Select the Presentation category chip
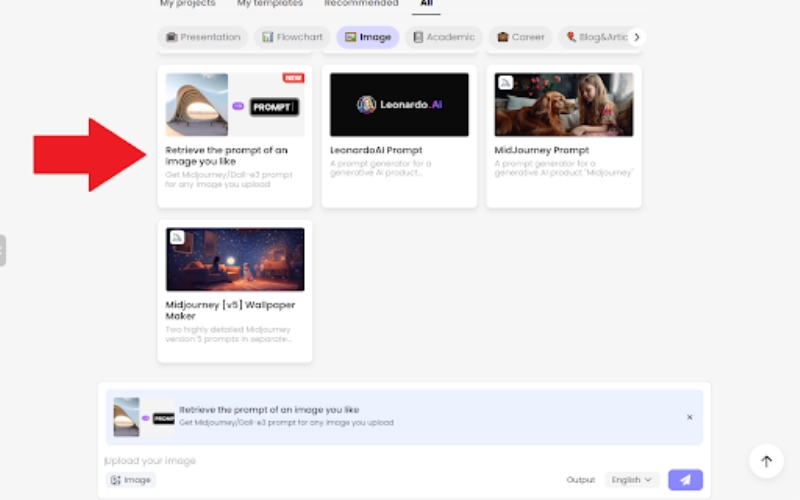The height and width of the screenshot is (500, 800). coord(203,37)
